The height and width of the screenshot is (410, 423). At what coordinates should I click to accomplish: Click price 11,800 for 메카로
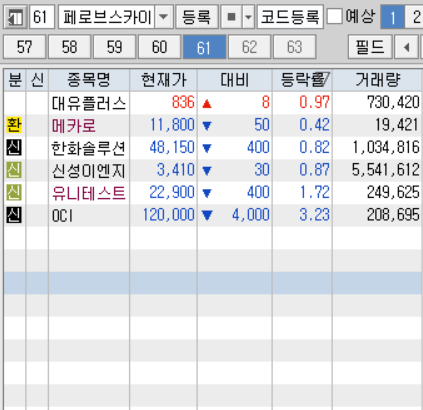(172, 125)
